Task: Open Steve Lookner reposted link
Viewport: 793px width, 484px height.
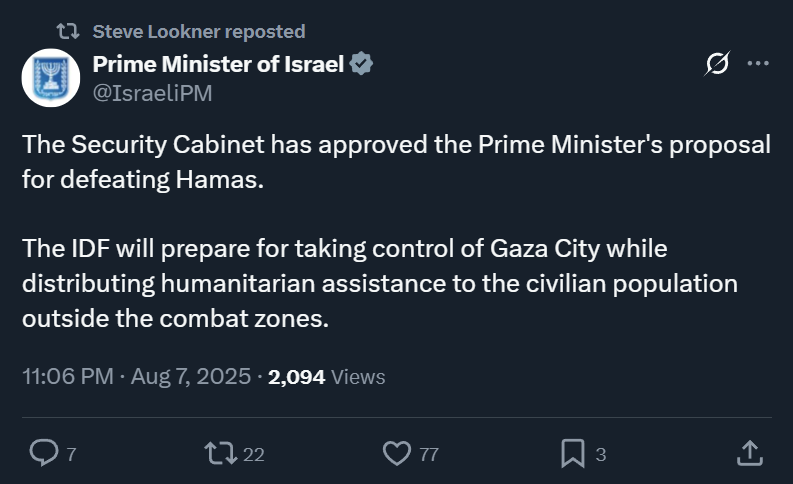Action: (x=199, y=31)
